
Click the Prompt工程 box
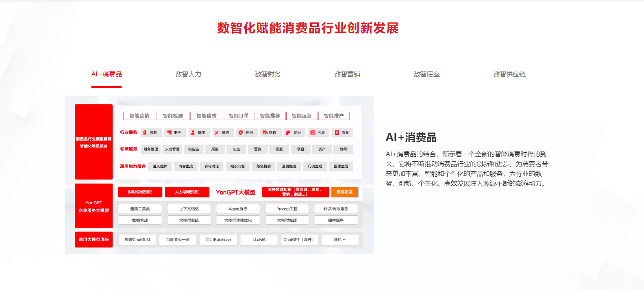pyautogui.click(x=287, y=209)
